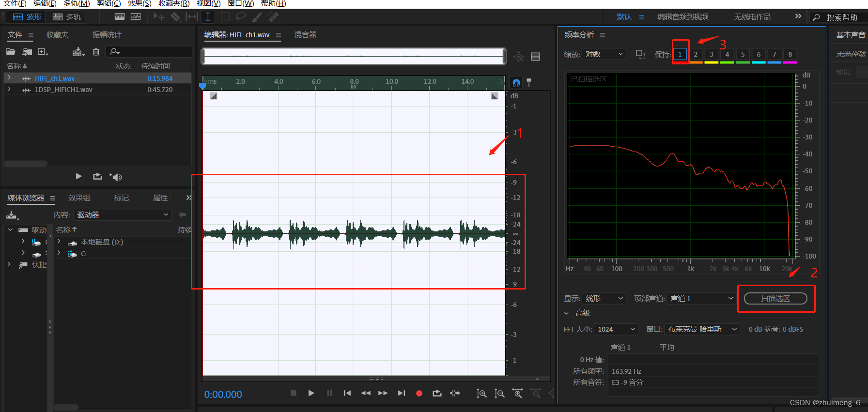The height and width of the screenshot is (412, 868).
Task: Open the 内容 驱动器 dropdown
Action: click(x=123, y=214)
